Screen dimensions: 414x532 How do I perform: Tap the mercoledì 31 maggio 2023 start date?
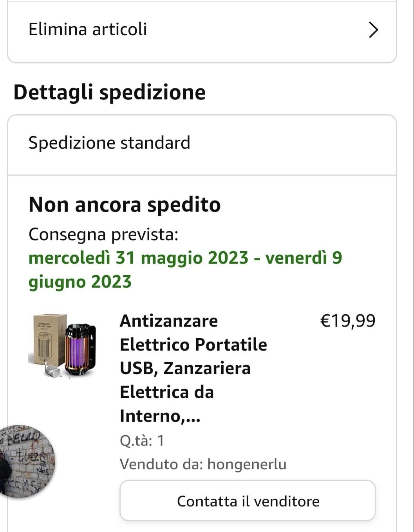tap(139, 258)
